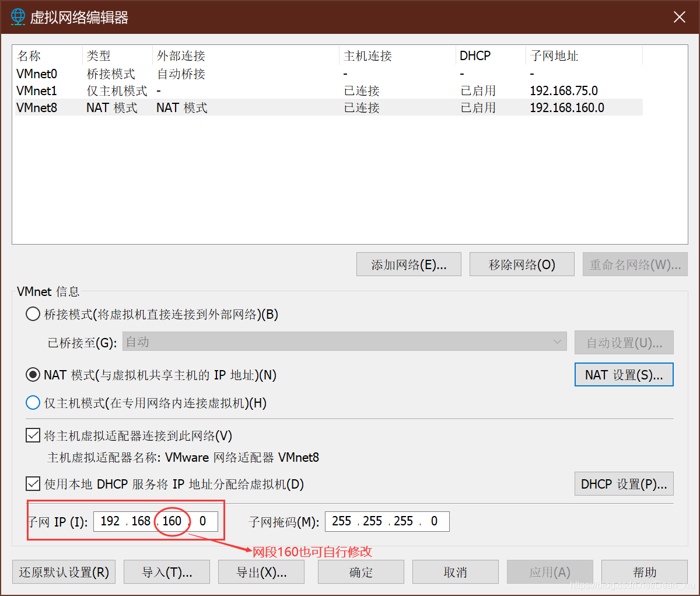This screenshot has height=596, width=700.
Task: Click the 子网地址 column header
Action: [584, 56]
